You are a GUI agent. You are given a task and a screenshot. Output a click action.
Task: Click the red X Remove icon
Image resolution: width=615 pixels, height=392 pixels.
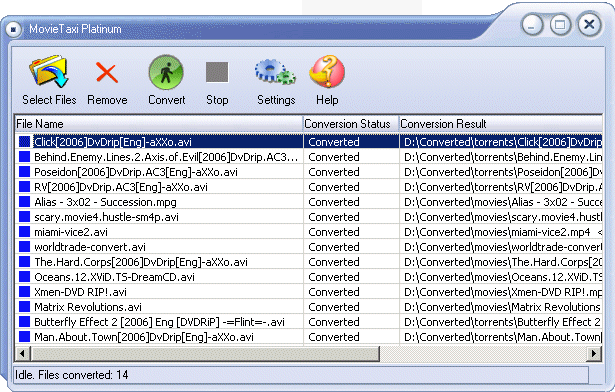click(x=107, y=73)
